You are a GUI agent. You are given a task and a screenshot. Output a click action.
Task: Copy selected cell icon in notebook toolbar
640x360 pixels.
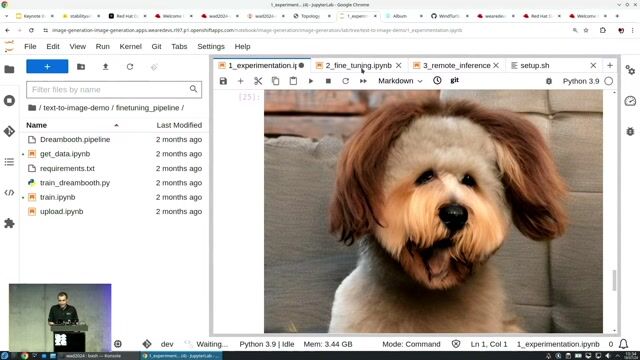click(276, 81)
